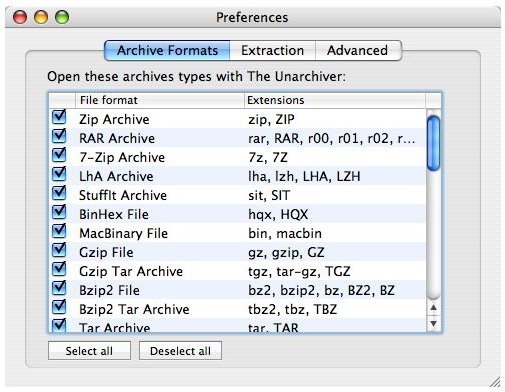
Task: Toggle the BinHex File checkbox
Action: pyautogui.click(x=59, y=212)
